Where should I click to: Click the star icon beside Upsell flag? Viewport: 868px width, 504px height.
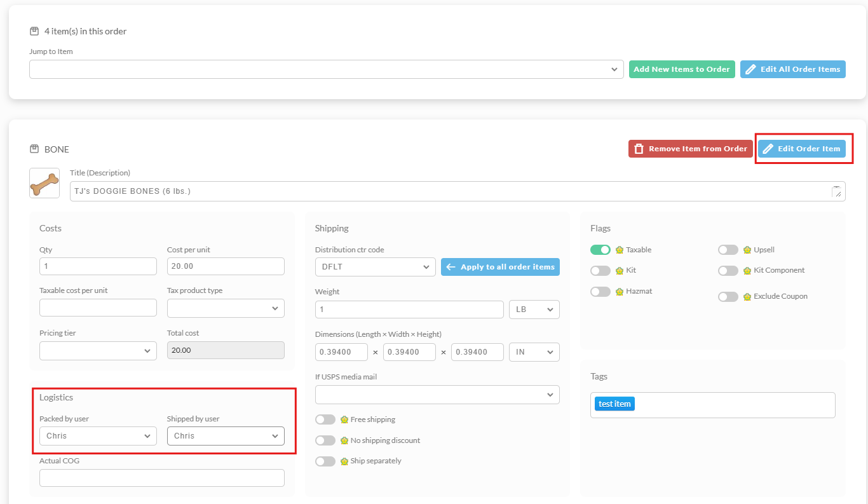[x=747, y=250]
